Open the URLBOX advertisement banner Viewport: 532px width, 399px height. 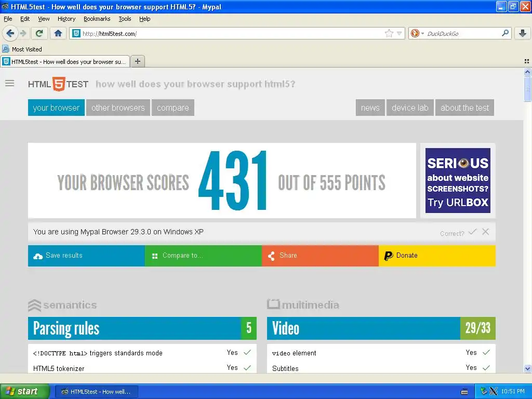click(x=458, y=180)
